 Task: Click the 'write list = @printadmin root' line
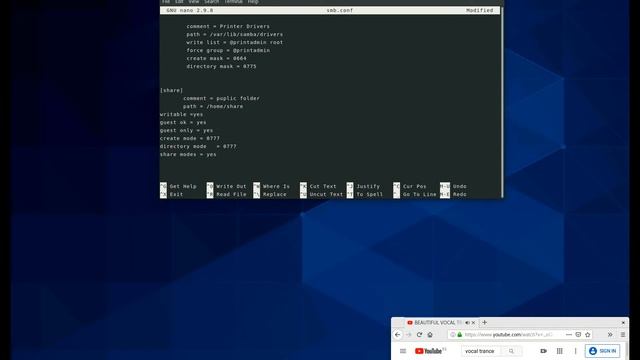point(235,42)
